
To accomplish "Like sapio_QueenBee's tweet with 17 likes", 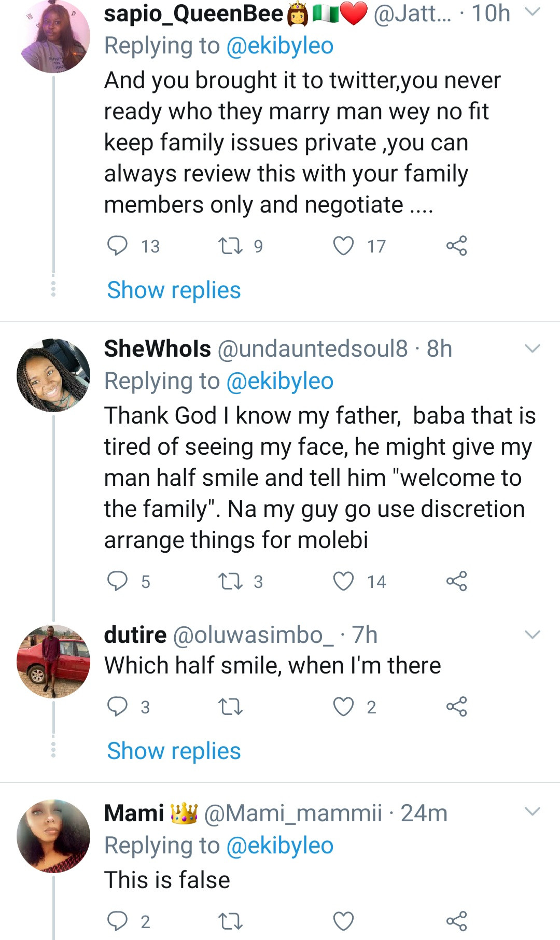I will coord(343,246).
